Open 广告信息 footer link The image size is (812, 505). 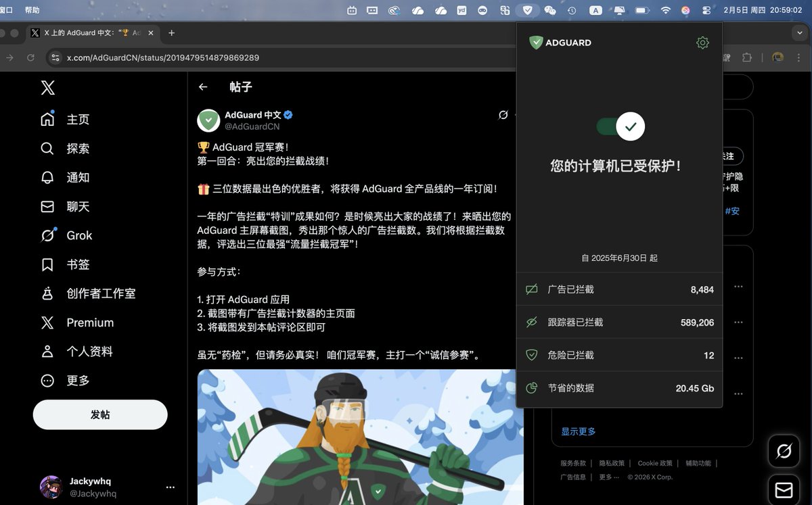[573, 477]
